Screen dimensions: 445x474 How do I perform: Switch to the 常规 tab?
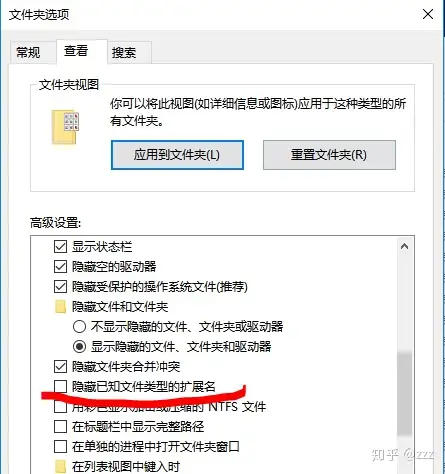28,52
